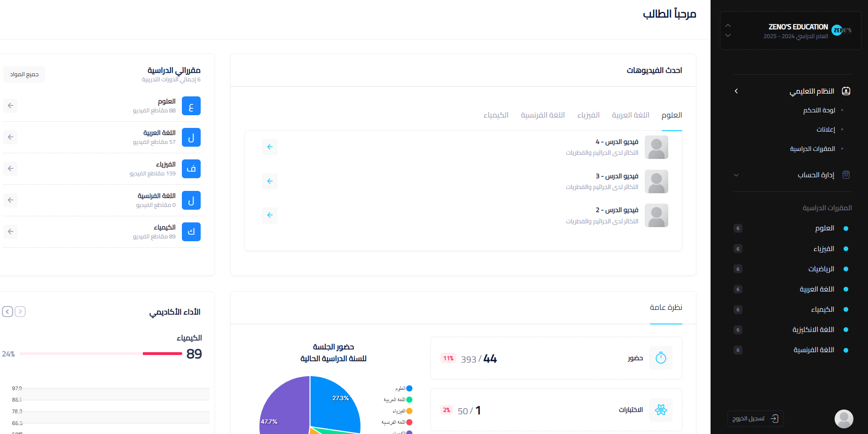The height and width of the screenshot is (434, 868).
Task: Toggle الفيزياء legend item in chart
Action: point(402,411)
